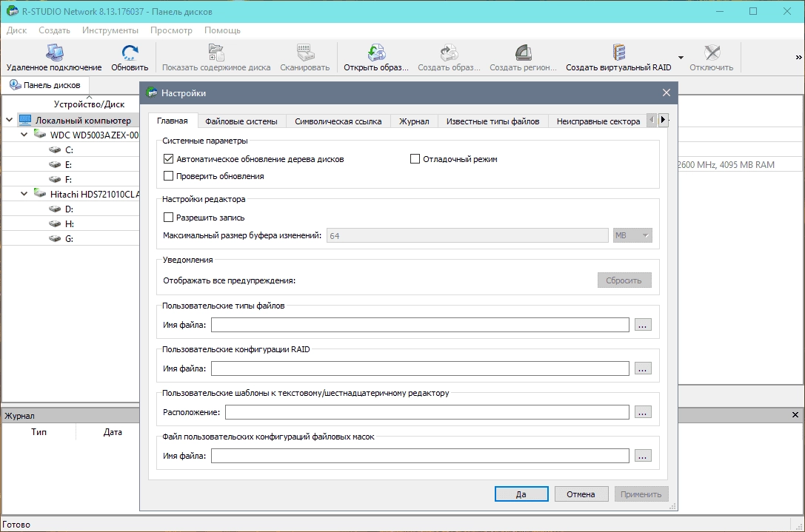Image resolution: width=805 pixels, height=532 pixels.
Task: Click the file masks configuration filename field
Action: click(420, 456)
